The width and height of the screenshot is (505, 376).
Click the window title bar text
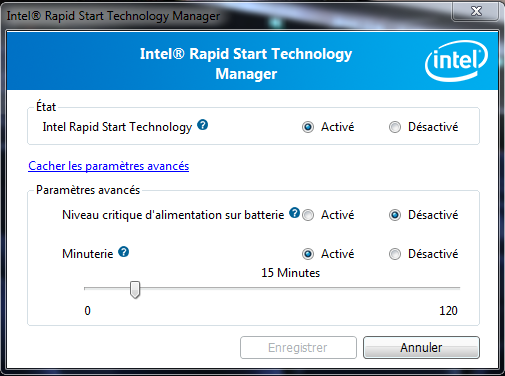[113, 16]
